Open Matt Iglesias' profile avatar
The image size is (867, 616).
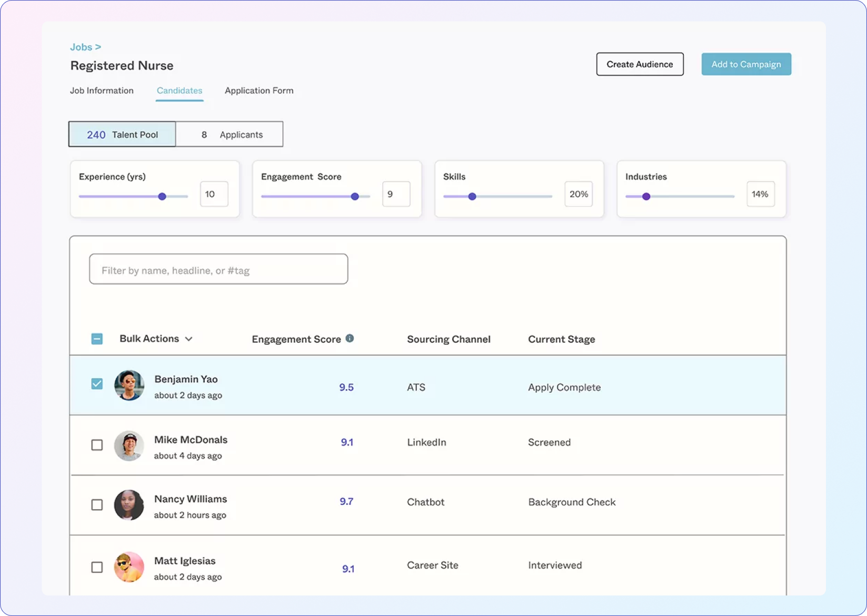click(129, 567)
